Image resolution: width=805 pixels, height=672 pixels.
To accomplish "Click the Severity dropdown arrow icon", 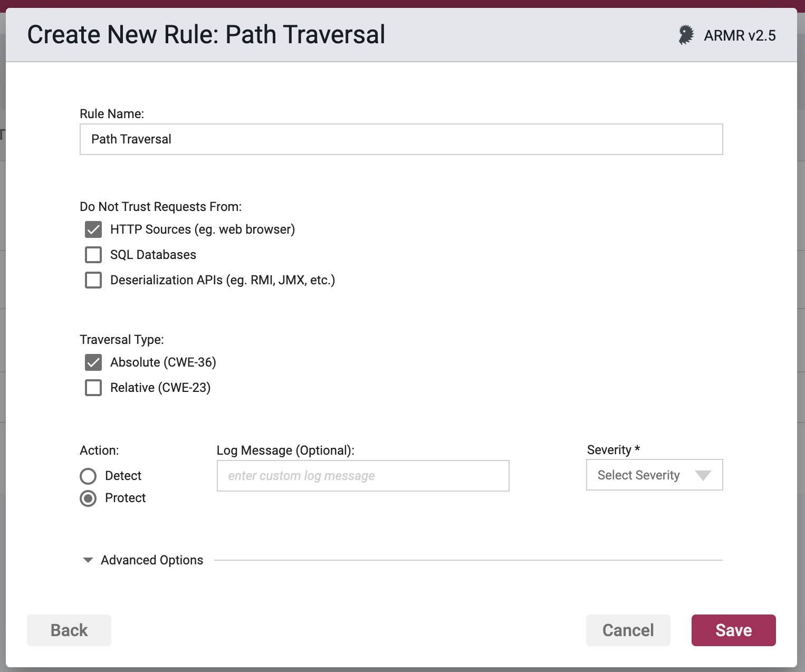I will click(x=703, y=475).
